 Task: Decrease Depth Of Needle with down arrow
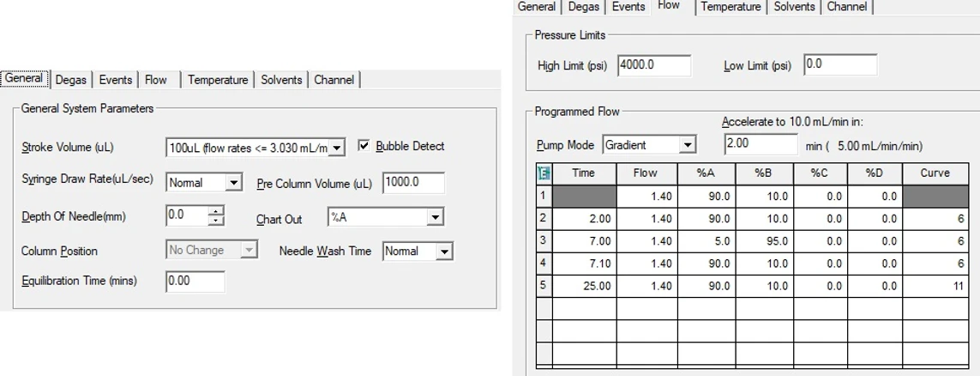click(x=216, y=221)
